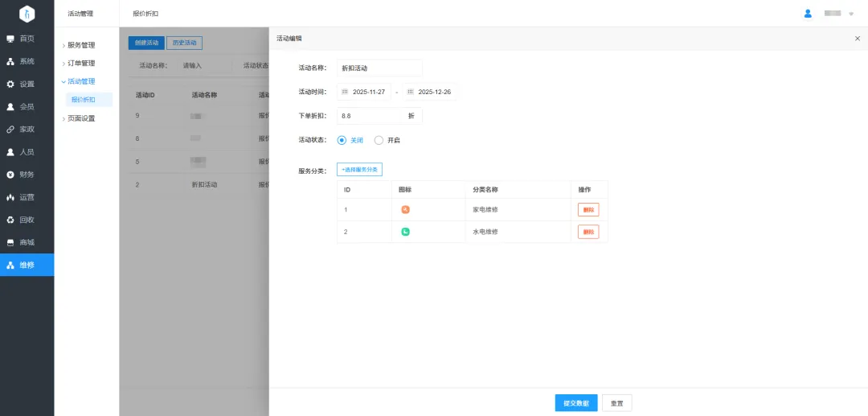Click the 提交数据 submit button
This screenshot has height=416, width=868.
575,403
